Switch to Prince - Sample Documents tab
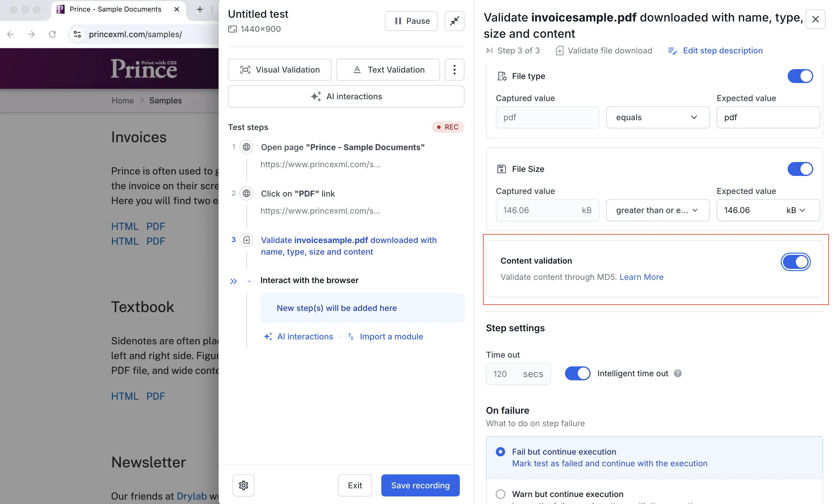This screenshot has height=504, width=833. tap(115, 10)
